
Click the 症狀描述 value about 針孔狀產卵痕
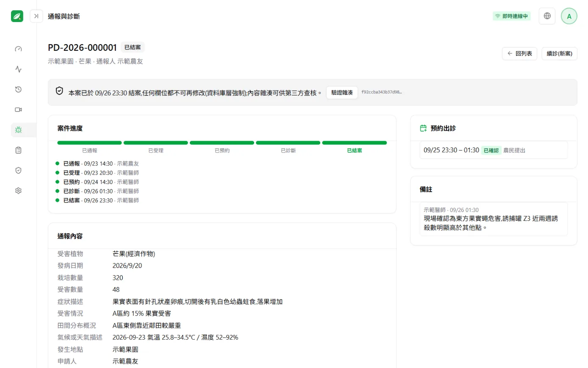click(x=197, y=301)
